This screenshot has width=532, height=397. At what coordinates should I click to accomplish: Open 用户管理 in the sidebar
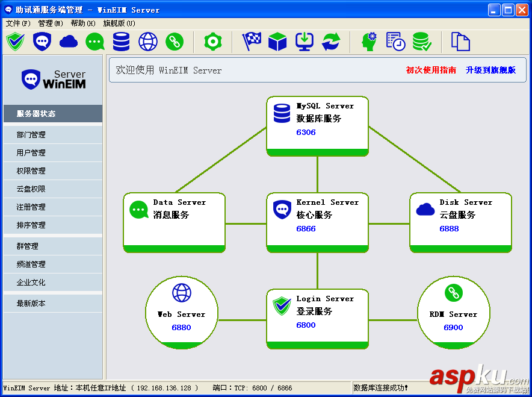click(x=53, y=153)
